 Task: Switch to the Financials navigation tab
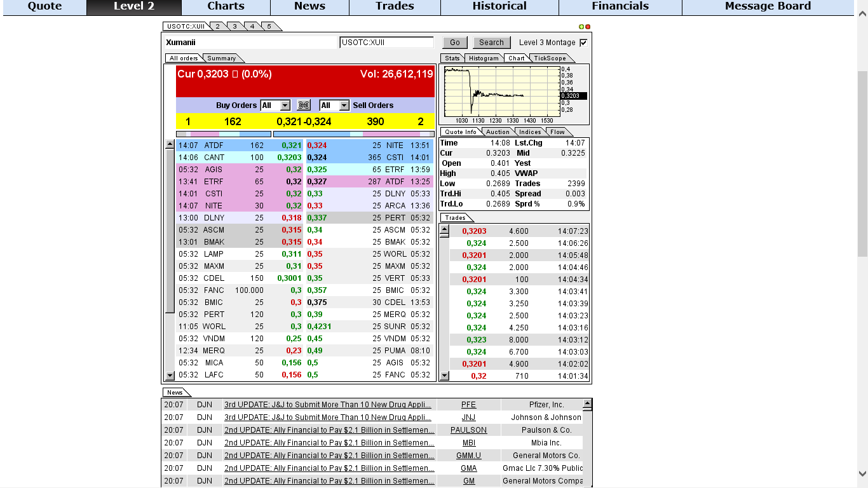(620, 6)
